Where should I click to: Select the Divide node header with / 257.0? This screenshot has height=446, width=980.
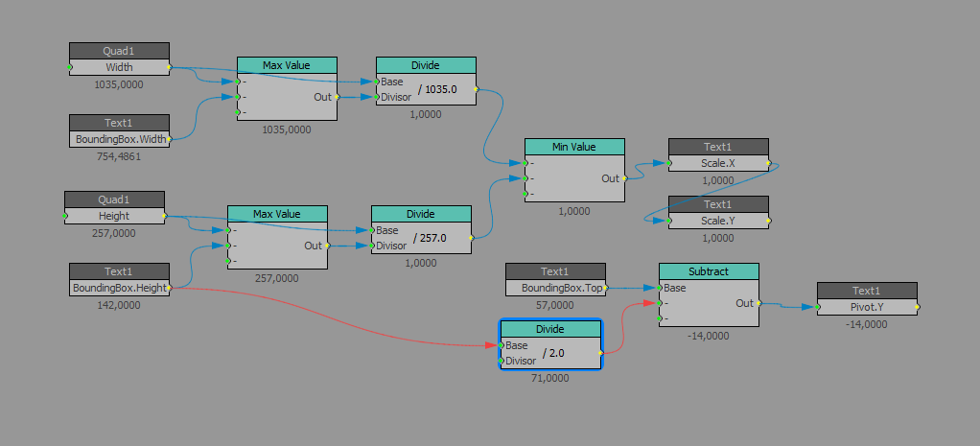421,214
